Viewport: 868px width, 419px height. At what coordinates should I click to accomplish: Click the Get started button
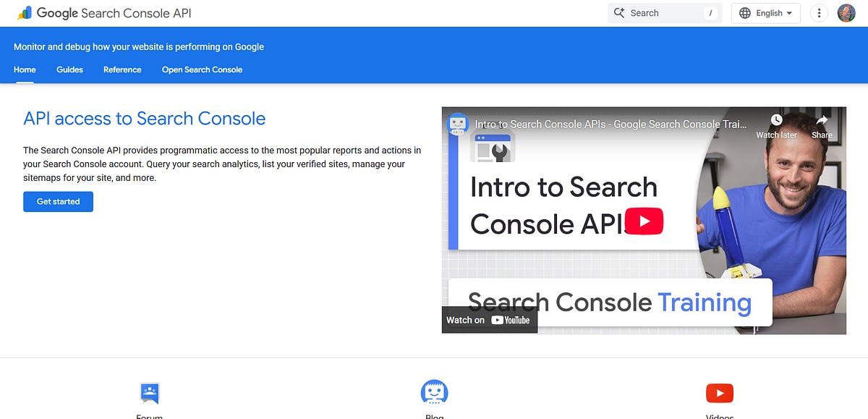pos(58,202)
